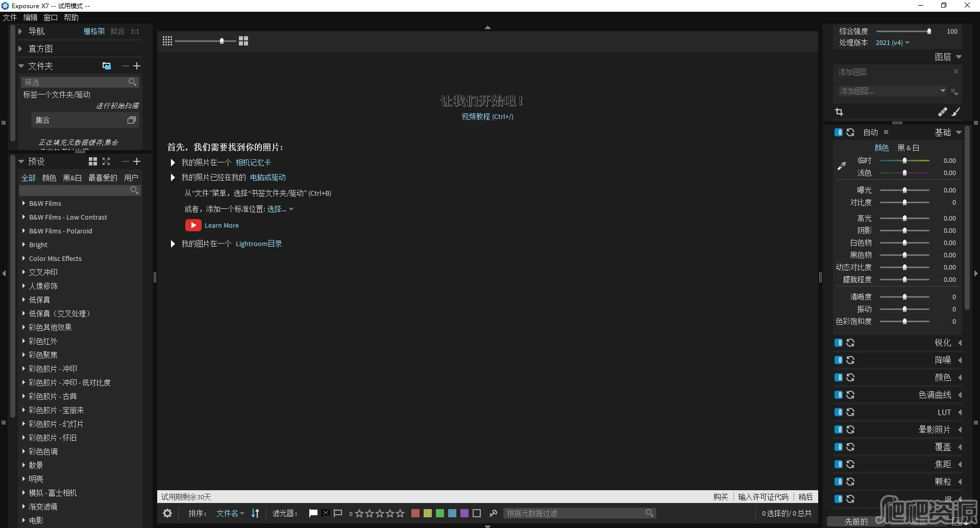Open the 视频教程 video tutorial link

click(x=487, y=116)
